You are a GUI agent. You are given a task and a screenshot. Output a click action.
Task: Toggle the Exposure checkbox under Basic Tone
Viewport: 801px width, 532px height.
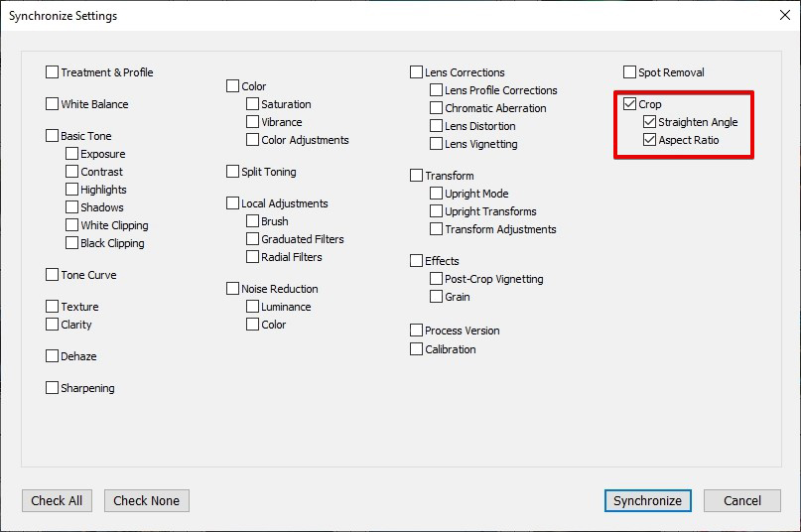pos(72,154)
